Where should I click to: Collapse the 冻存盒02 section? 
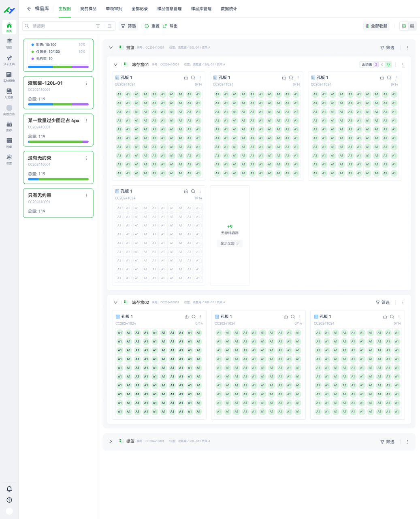tap(115, 302)
